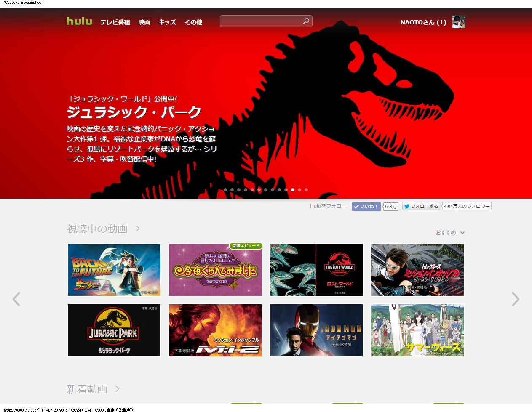Image resolution: width=532 pixels, height=412 pixels.
Task: Expand the 新着動画 section chevron
Action: (x=118, y=389)
